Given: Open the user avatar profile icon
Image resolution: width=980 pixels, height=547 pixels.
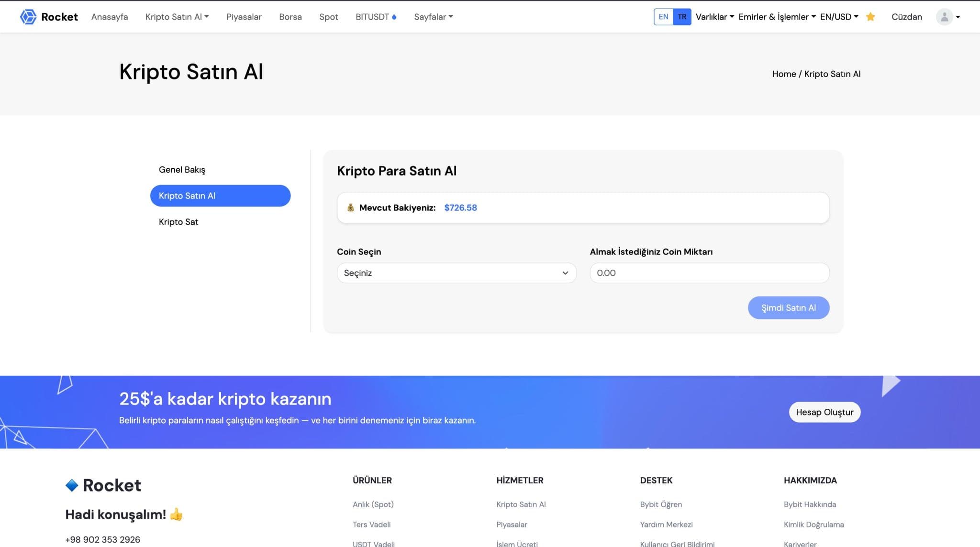Looking at the screenshot, I should [x=944, y=17].
